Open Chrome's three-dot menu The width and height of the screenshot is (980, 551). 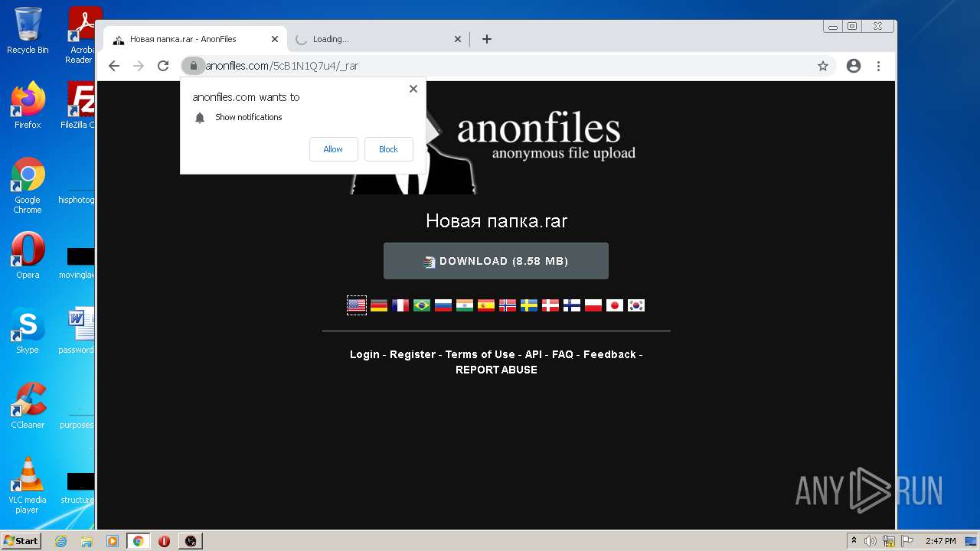coord(879,66)
